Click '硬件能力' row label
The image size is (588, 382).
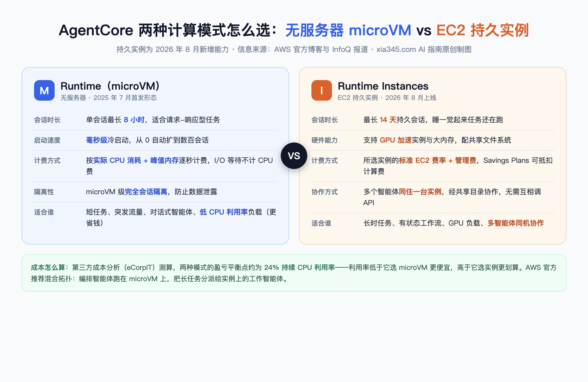[324, 140]
